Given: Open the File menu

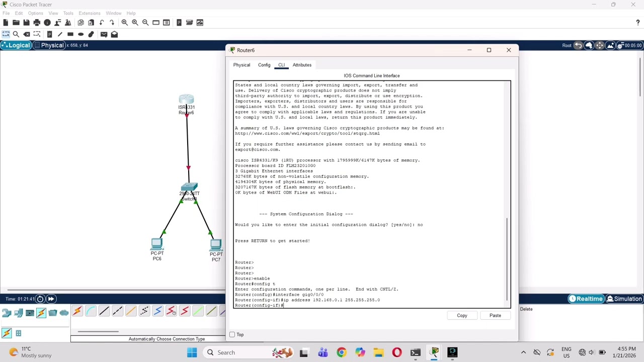Looking at the screenshot, I should 6,13.
